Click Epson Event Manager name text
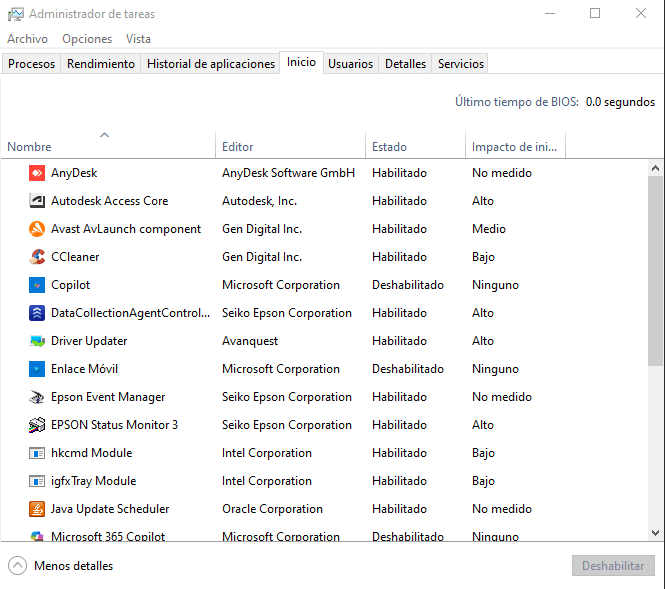This screenshot has height=589, width=665. [x=108, y=397]
